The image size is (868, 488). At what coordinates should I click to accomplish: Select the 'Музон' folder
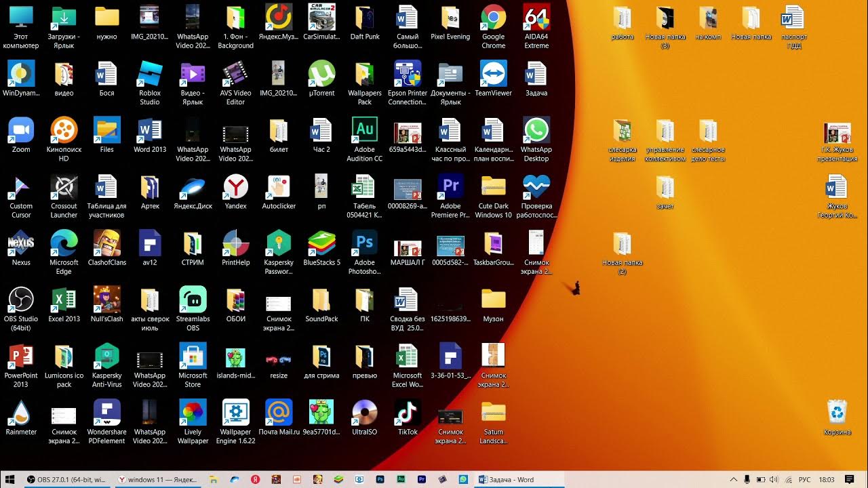coord(493,304)
